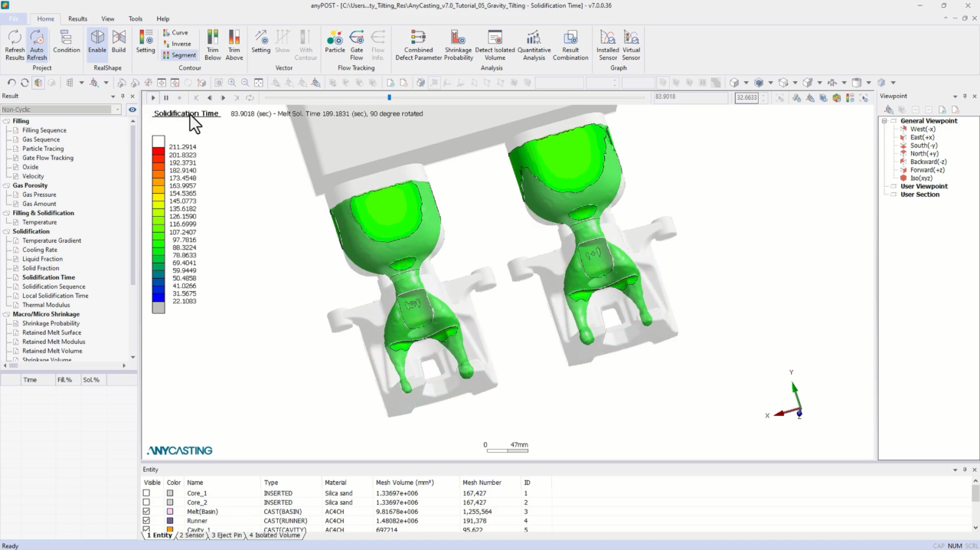Switch to the Tools ribbon tab
980x550 pixels.
(x=136, y=18)
